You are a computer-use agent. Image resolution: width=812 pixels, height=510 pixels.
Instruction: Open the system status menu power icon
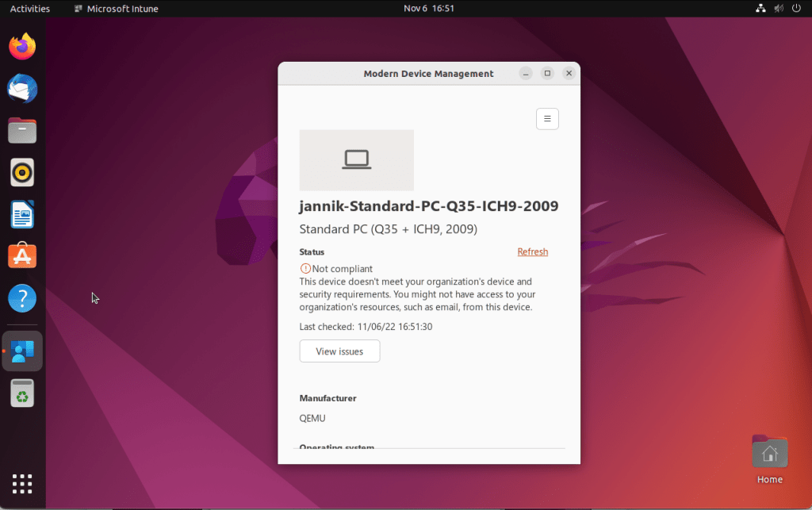(795, 9)
